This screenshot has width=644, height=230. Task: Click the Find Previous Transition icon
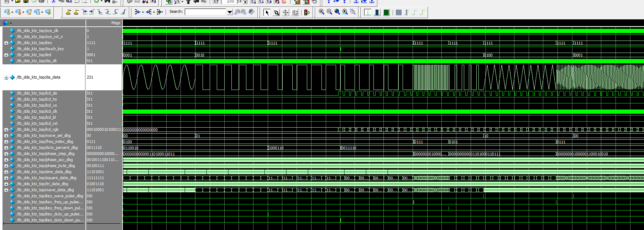pyautogui.click(x=84, y=12)
